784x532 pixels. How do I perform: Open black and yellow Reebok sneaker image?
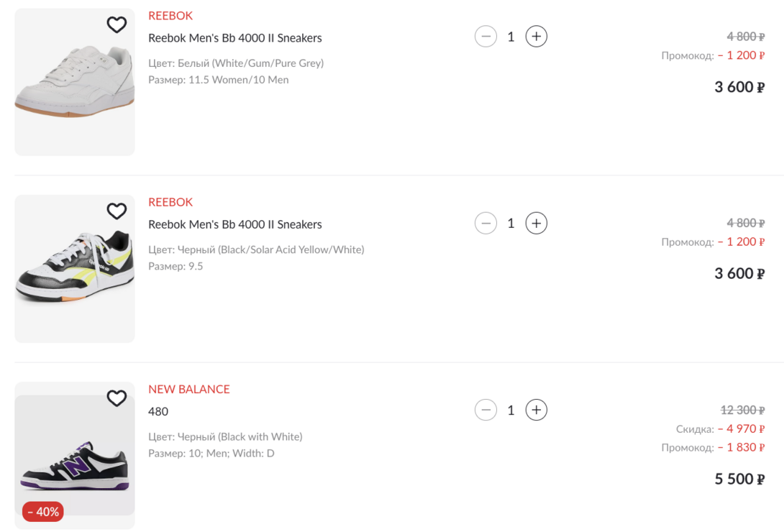74,270
